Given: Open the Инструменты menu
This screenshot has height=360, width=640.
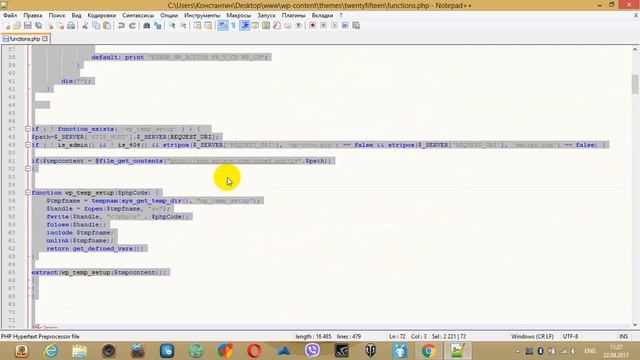Looking at the screenshot, I should click(202, 16).
